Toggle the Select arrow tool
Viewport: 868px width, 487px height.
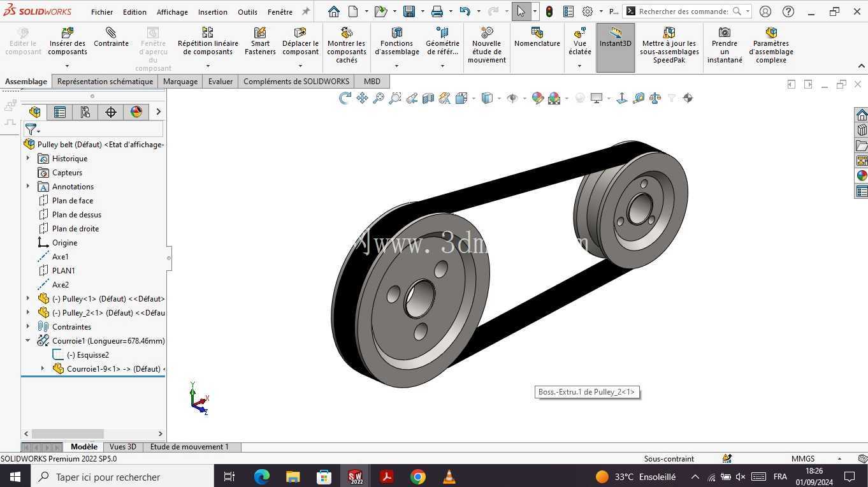point(521,11)
